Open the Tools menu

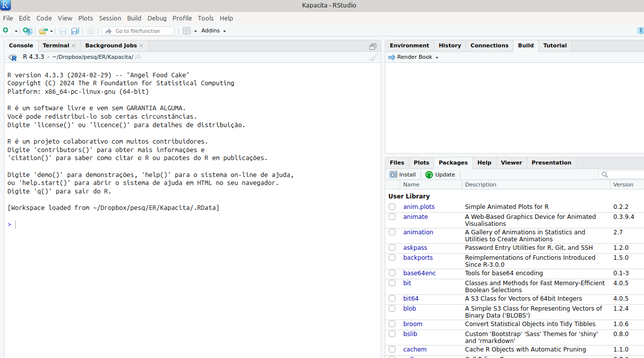pos(205,18)
